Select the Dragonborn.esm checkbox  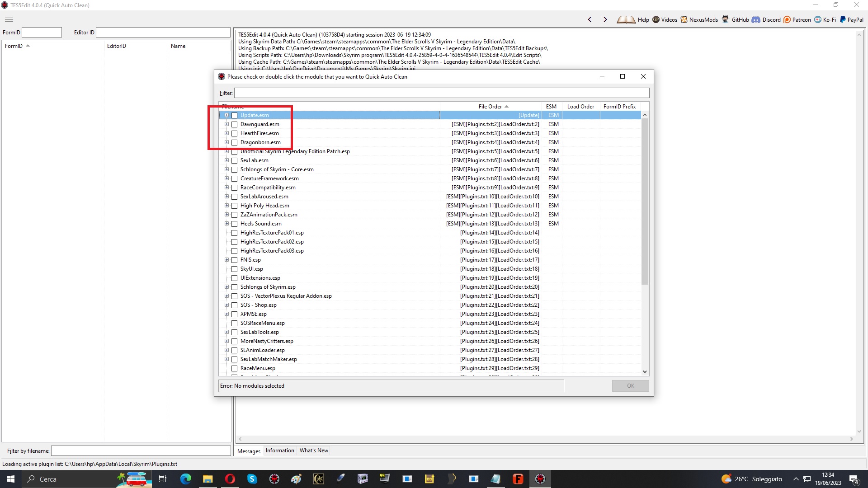[234, 142]
